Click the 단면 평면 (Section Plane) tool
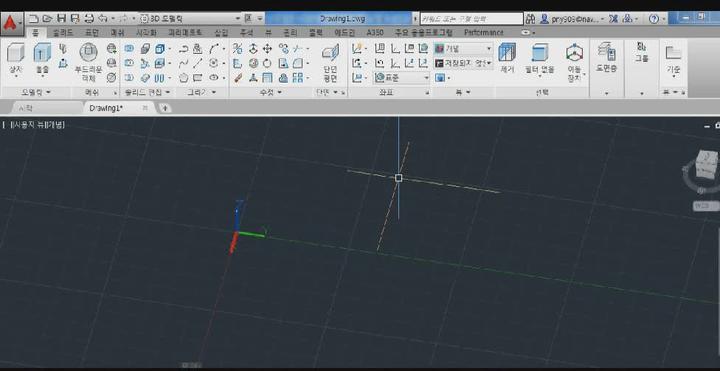 pos(330,62)
